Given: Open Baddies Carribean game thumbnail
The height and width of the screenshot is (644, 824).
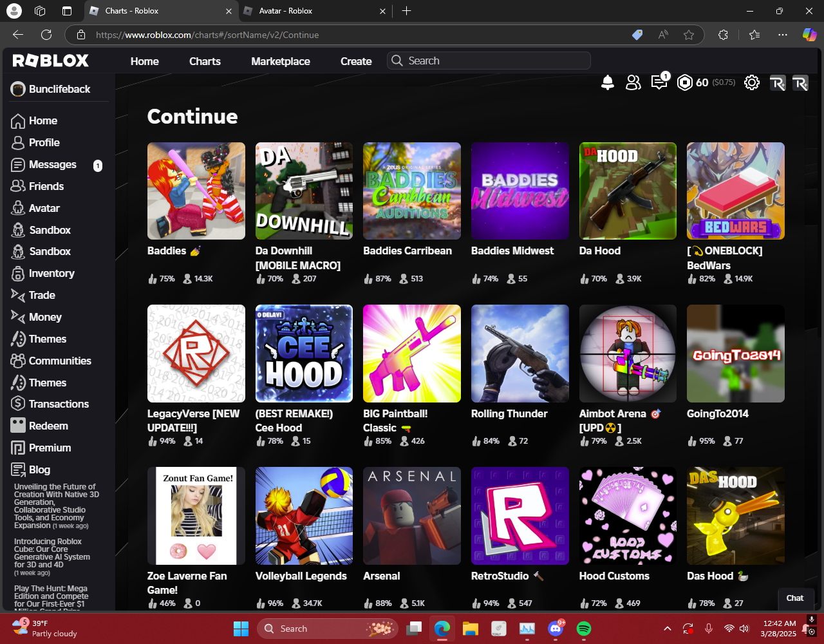Looking at the screenshot, I should (x=412, y=191).
